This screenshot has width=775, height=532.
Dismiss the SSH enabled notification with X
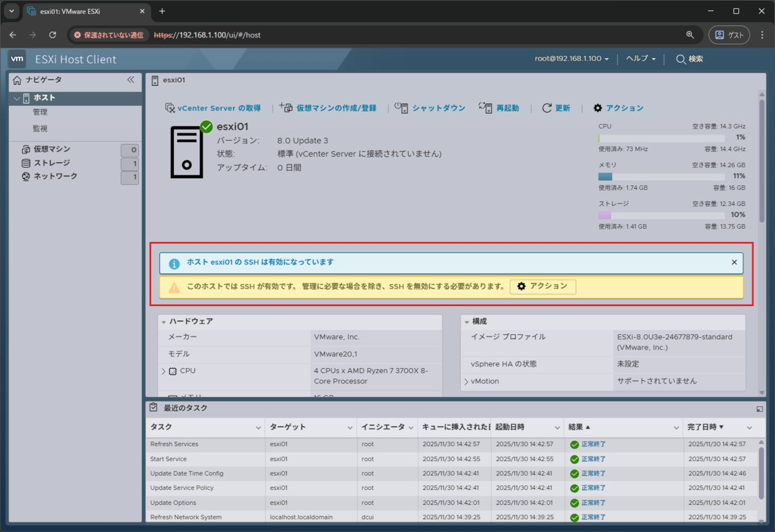734,262
